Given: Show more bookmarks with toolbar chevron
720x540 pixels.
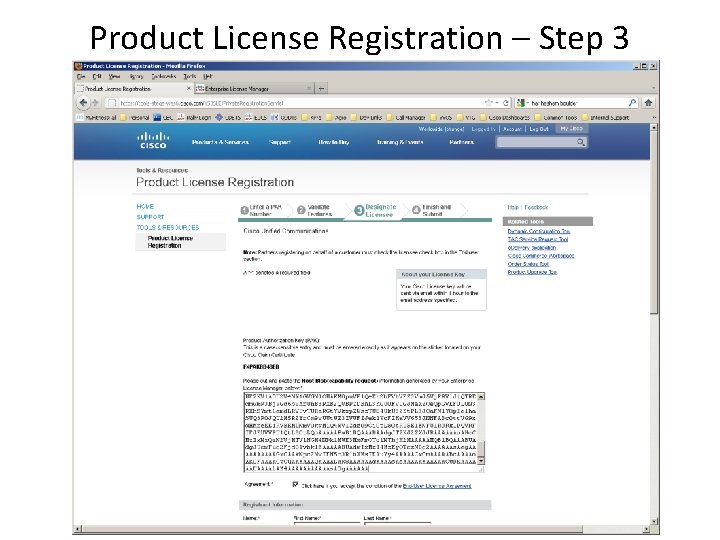Looking at the screenshot, I should coord(654,118).
